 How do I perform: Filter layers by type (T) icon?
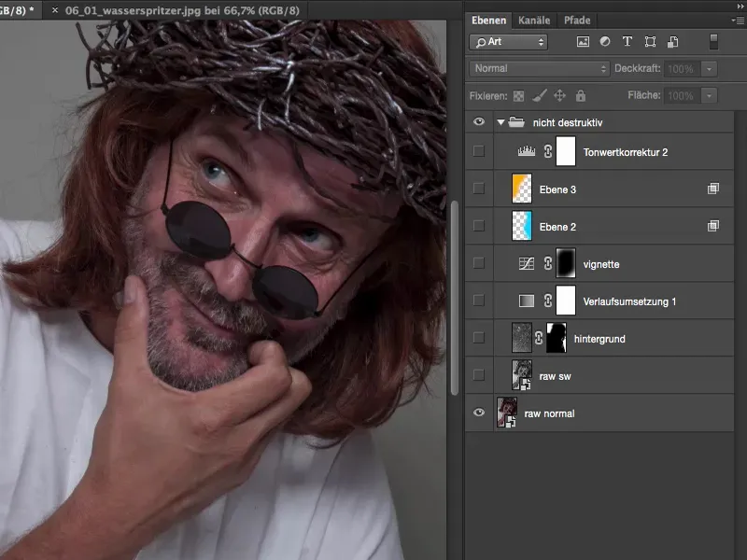[627, 42]
